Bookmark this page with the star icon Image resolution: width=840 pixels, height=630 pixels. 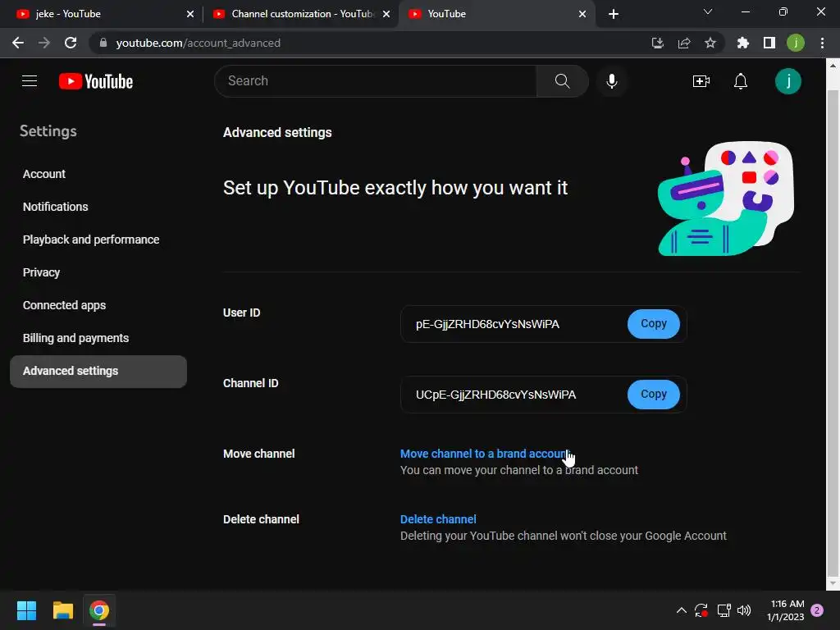[710, 43]
